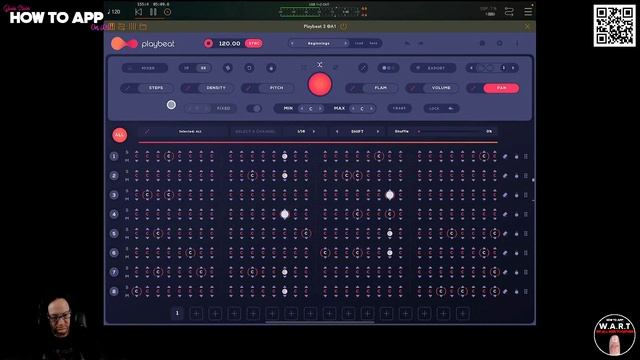Image resolution: width=640 pixels, height=360 pixels.
Task: Open the host hamburger menu
Action: point(528,12)
